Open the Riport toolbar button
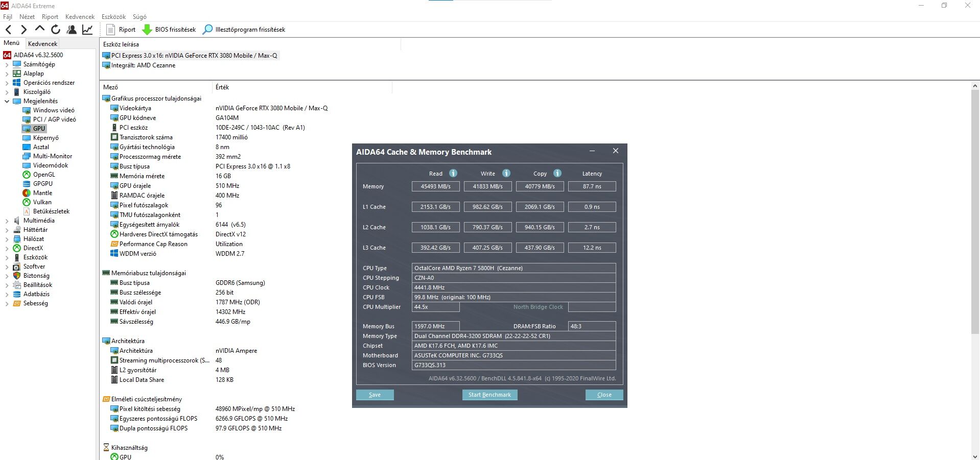Viewport: 980px width, 460px height. (121, 30)
